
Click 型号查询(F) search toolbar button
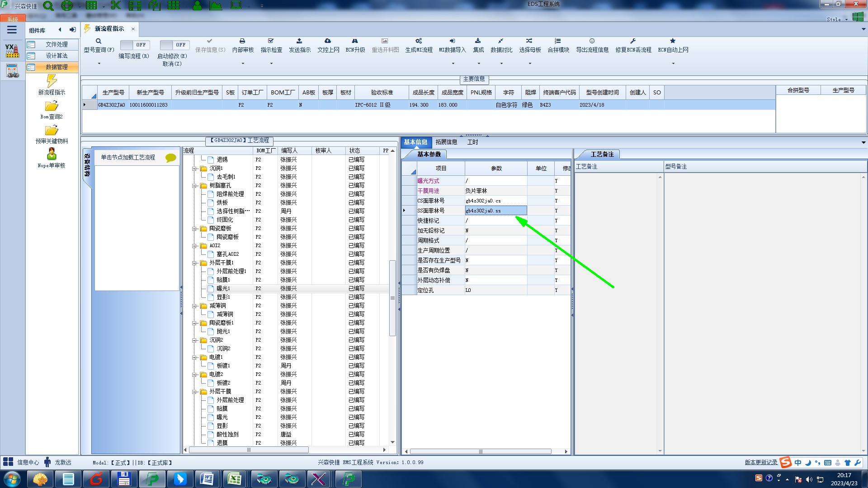click(99, 45)
